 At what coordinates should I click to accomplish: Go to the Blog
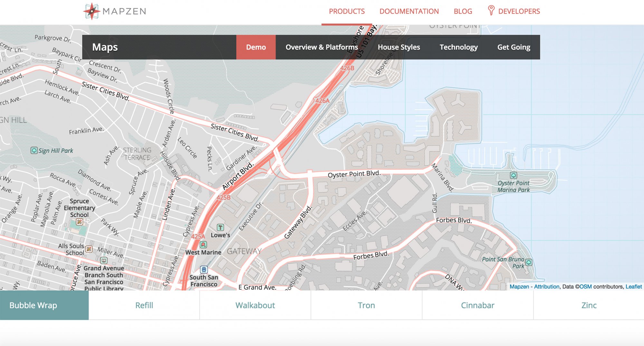click(x=463, y=11)
